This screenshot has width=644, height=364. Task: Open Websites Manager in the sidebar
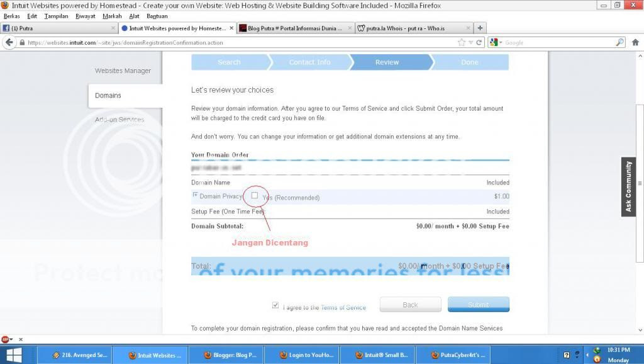(123, 71)
